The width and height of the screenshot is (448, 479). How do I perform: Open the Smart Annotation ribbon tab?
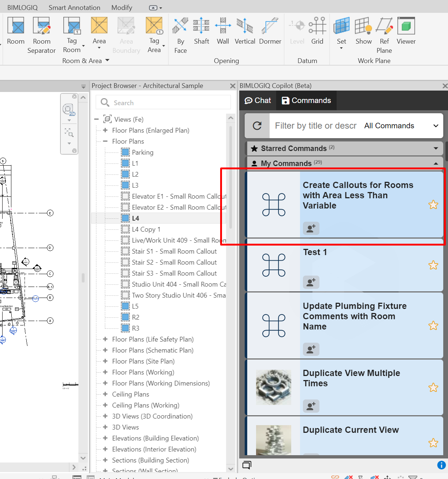click(x=74, y=8)
